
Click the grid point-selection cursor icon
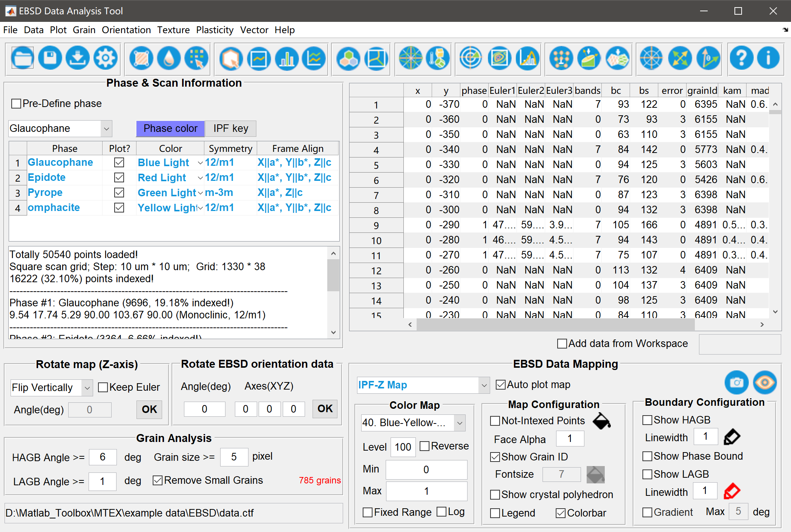(x=197, y=58)
